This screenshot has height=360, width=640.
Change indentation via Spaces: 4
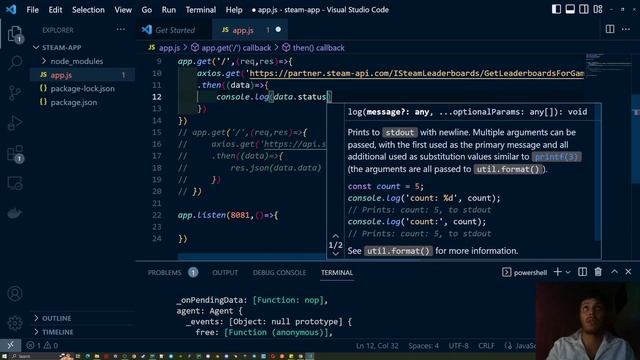[423, 346]
